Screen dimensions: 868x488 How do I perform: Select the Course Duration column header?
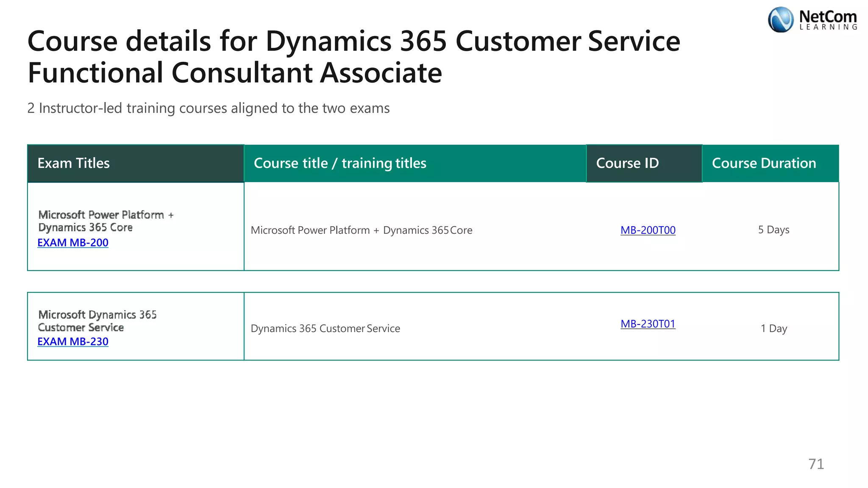770,164
